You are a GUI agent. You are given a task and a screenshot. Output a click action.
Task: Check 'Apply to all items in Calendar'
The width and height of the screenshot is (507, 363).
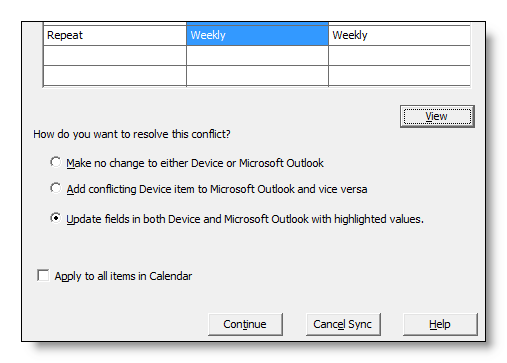tap(43, 276)
